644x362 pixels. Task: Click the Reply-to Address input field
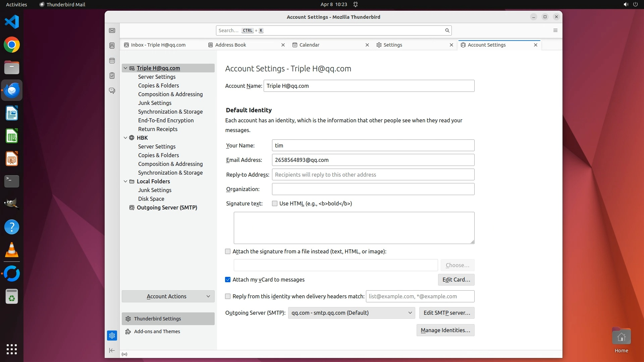click(373, 175)
